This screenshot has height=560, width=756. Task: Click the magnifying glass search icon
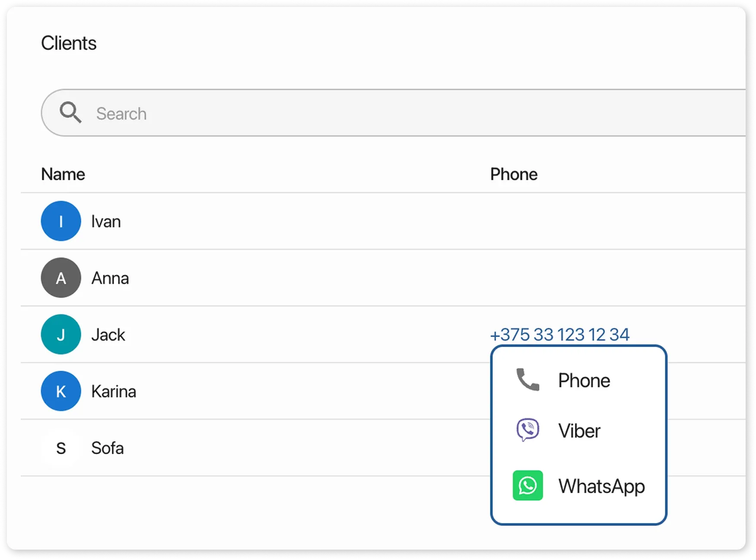(x=70, y=113)
